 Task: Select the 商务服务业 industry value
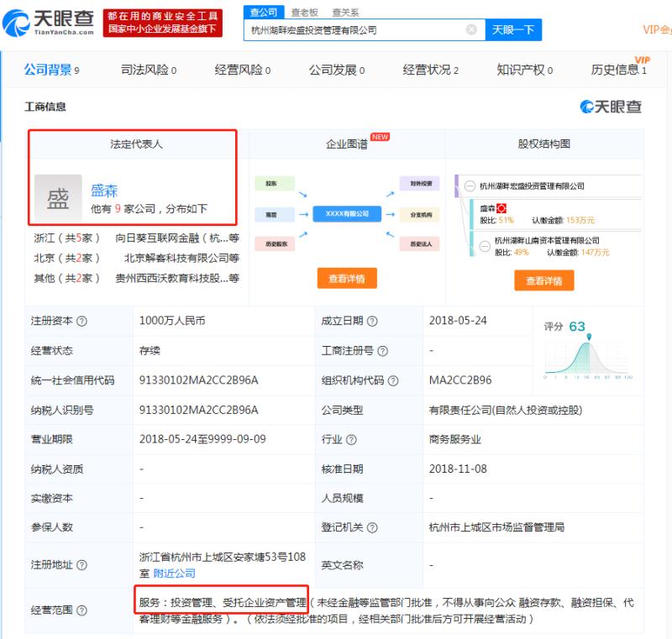(455, 440)
